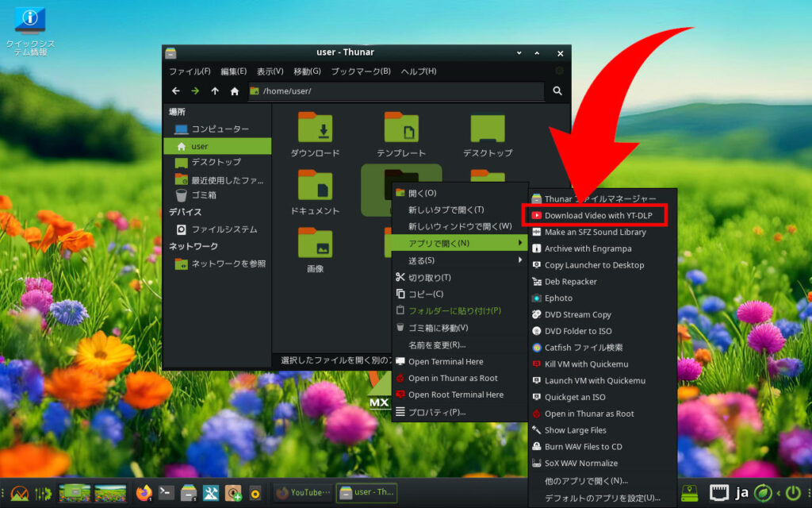Click the クイックシステム情報 desktop icon

(x=30, y=30)
